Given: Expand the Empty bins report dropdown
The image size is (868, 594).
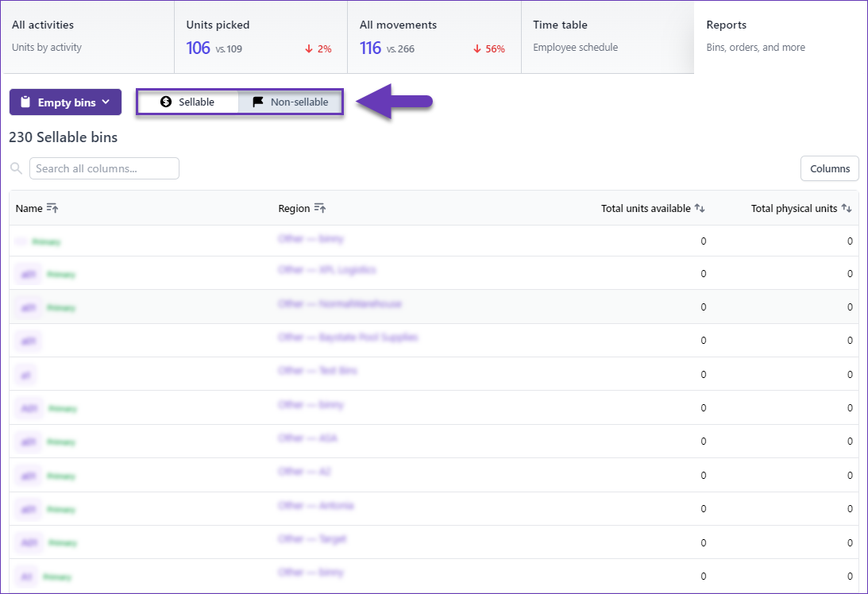Looking at the screenshot, I should pos(65,102).
